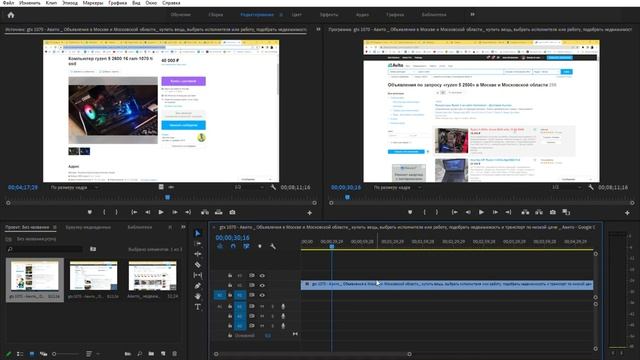
Task: Toggle Linked Selection in the timeline
Action: (x=246, y=246)
